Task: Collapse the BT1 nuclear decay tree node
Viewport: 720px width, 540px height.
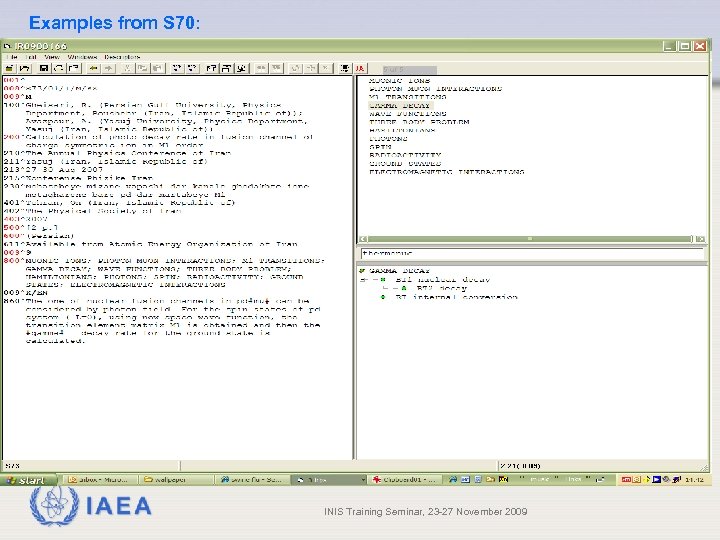Action: point(364,280)
